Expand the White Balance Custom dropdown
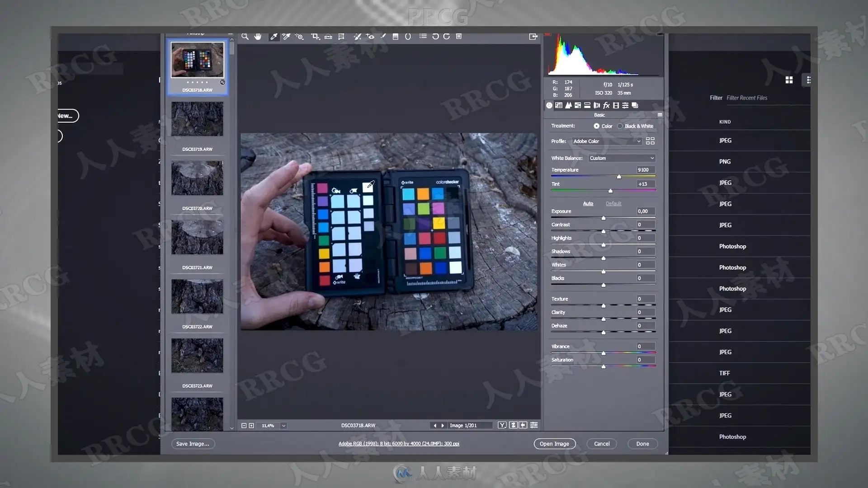This screenshot has width=868, height=488. [x=622, y=158]
